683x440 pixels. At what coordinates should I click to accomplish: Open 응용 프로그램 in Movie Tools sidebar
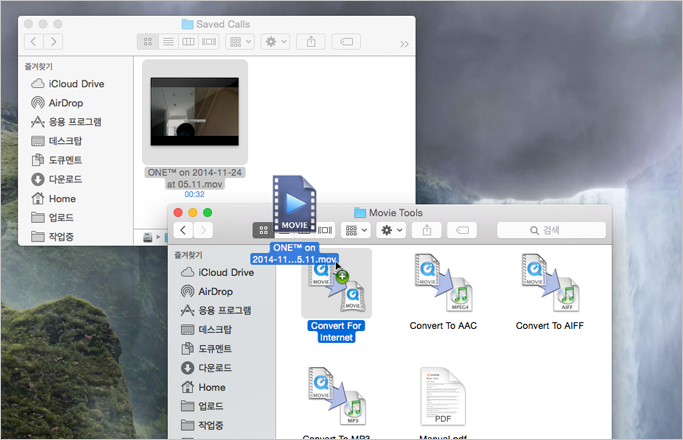click(x=216, y=311)
